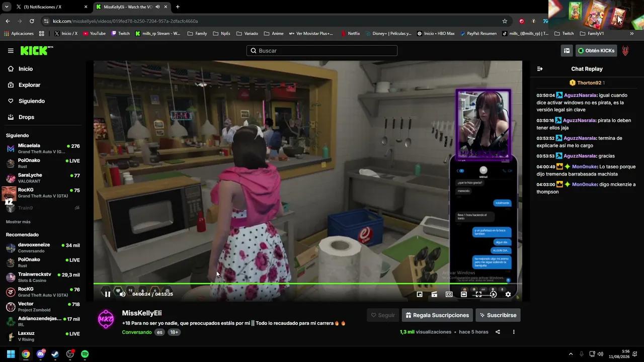The width and height of the screenshot is (644, 362).
Task: Open the FamilyV1 bookmarks folder
Action: tap(592, 34)
